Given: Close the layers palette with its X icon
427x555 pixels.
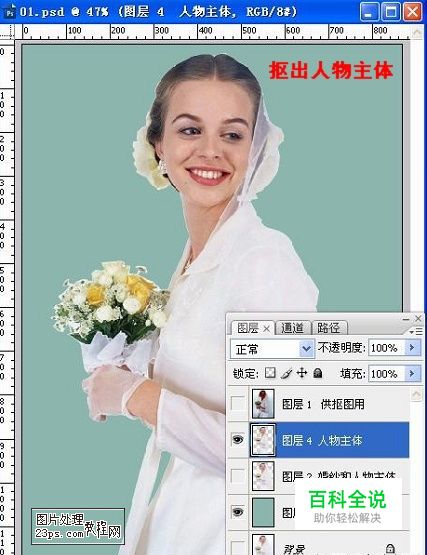Looking at the screenshot, I should [x=418, y=319].
